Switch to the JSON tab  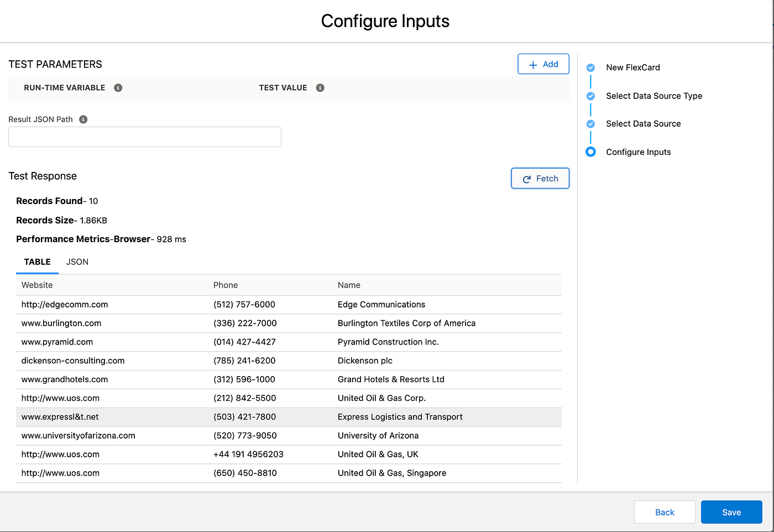[x=77, y=262]
